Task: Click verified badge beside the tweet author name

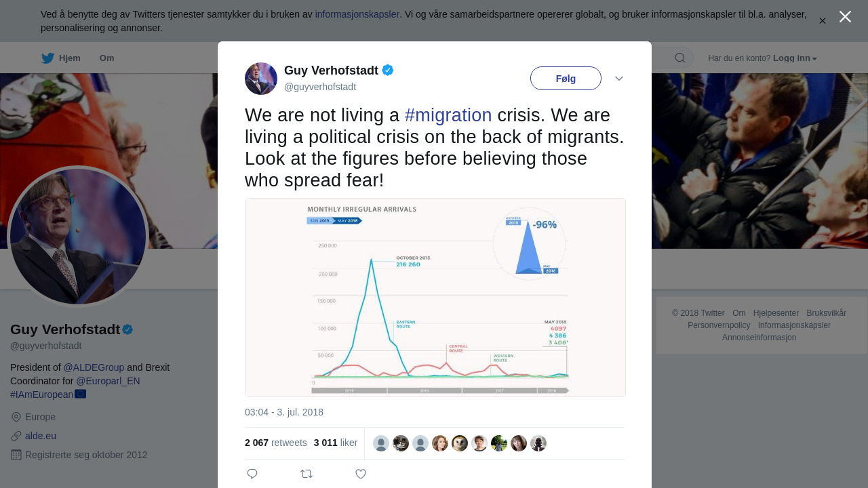Action: coord(388,70)
